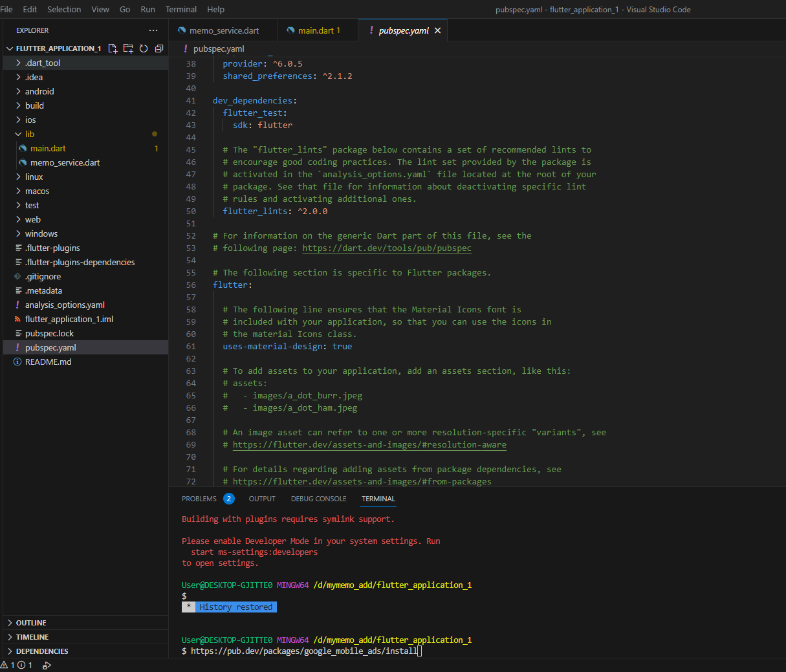This screenshot has width=786, height=672.
Task: Click line number 56 in the gutter
Action: (x=191, y=285)
